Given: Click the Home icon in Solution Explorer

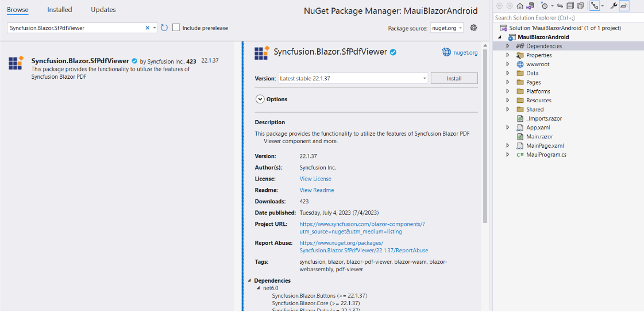Looking at the screenshot, I should [x=519, y=6].
